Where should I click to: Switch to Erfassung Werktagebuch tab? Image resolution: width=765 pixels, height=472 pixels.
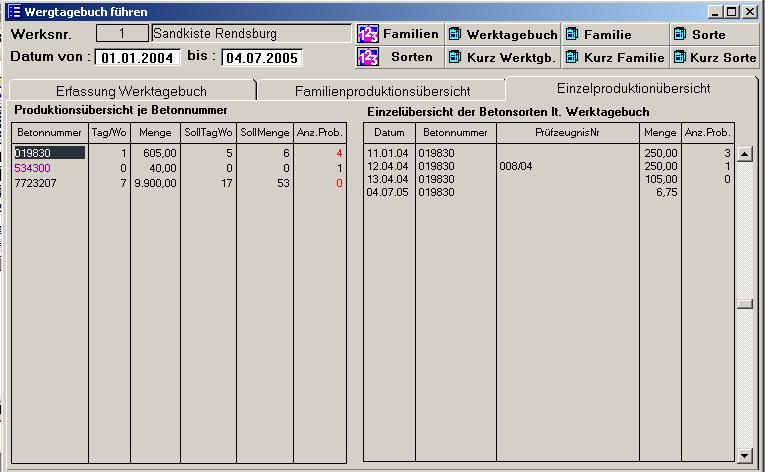tap(132, 91)
